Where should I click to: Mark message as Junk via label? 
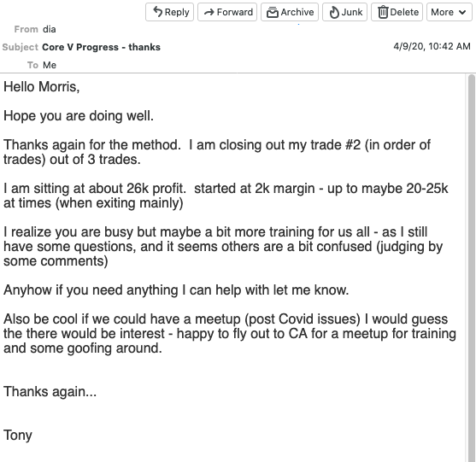coord(352,12)
